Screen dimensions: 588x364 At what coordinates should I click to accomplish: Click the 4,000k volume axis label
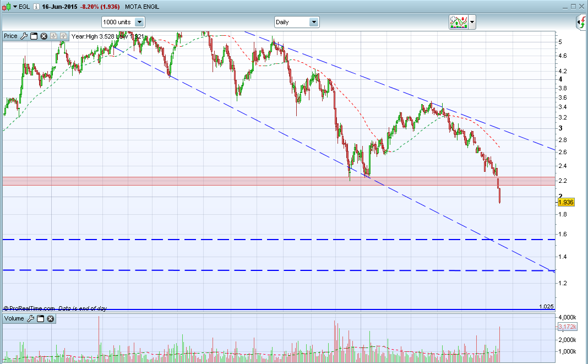click(x=568, y=318)
